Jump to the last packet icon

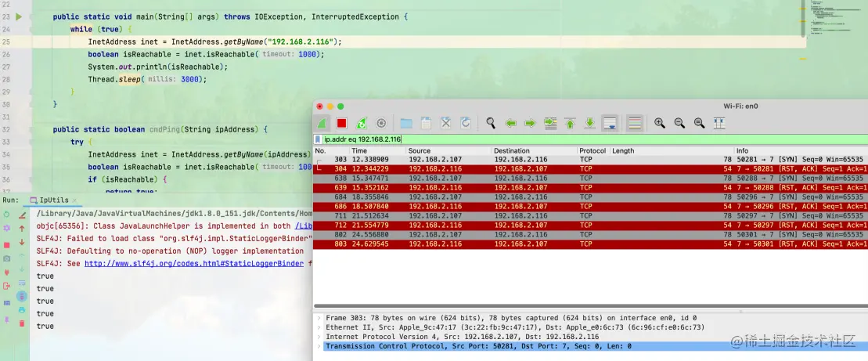[x=589, y=123]
